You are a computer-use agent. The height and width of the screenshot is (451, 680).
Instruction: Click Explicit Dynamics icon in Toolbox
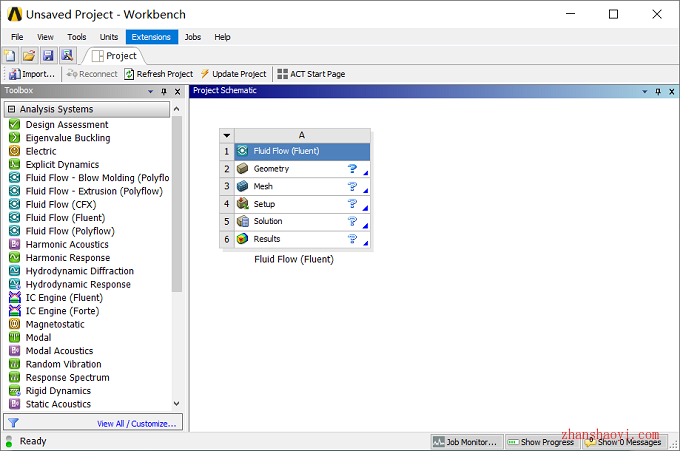(x=14, y=164)
